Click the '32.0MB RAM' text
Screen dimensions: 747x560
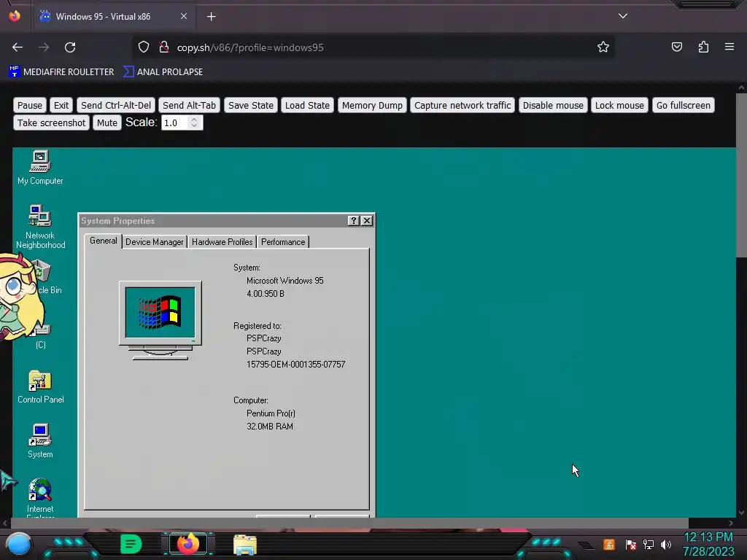pos(270,426)
